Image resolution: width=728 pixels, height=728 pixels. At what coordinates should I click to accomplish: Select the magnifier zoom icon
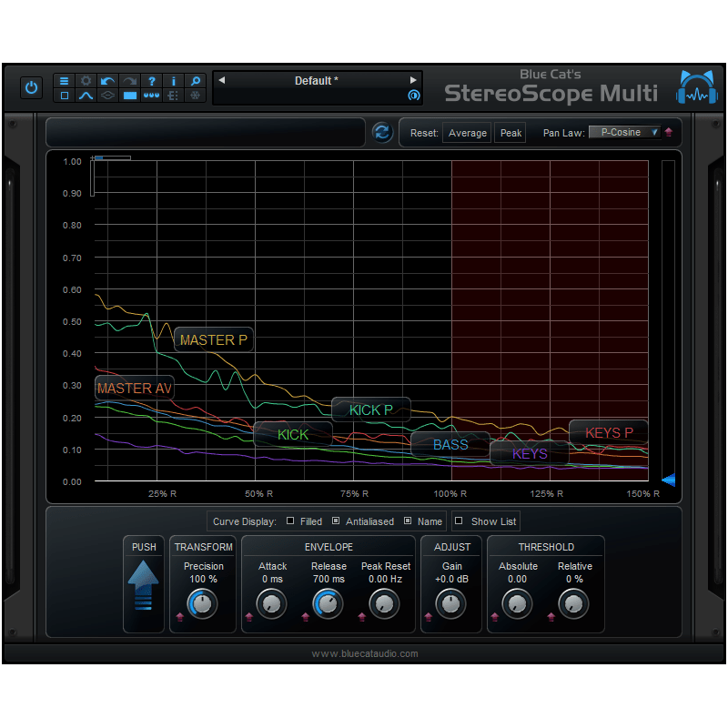(x=195, y=81)
